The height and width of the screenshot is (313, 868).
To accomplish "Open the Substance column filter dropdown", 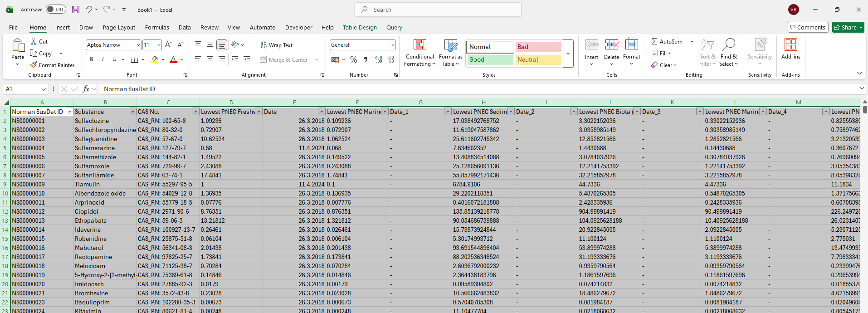I will pyautogui.click(x=132, y=112).
